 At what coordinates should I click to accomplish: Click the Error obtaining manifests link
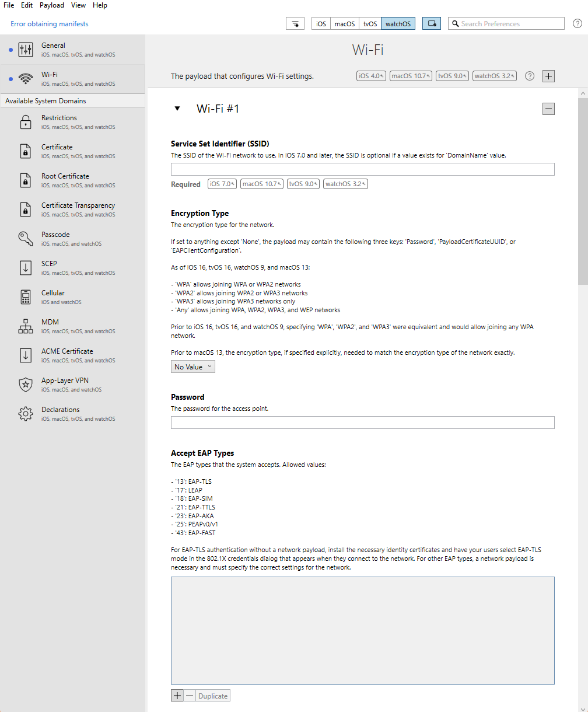49,23
